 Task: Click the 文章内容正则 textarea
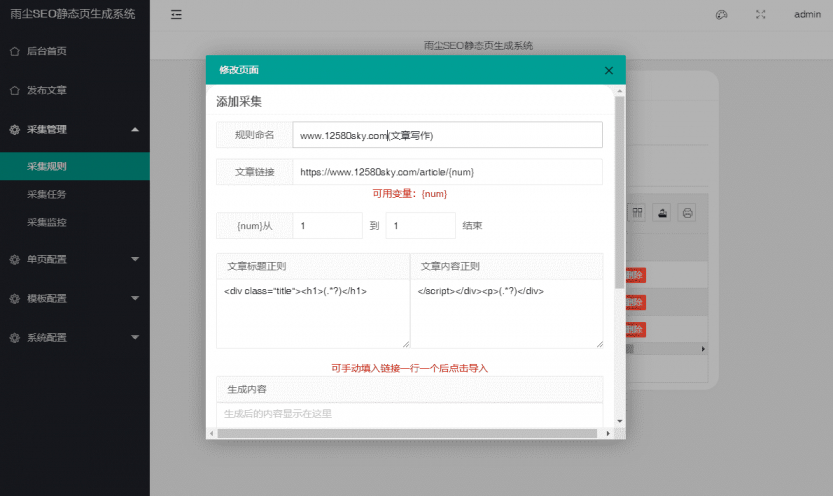tap(507, 314)
